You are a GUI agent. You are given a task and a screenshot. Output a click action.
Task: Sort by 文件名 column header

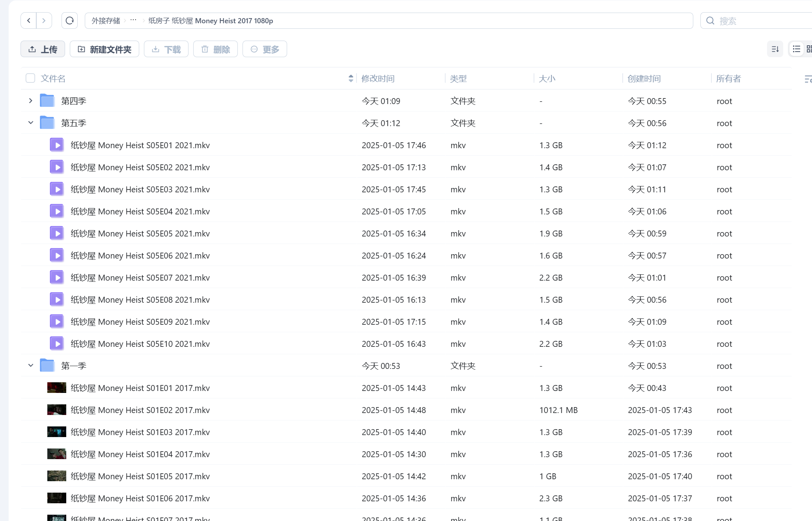53,78
